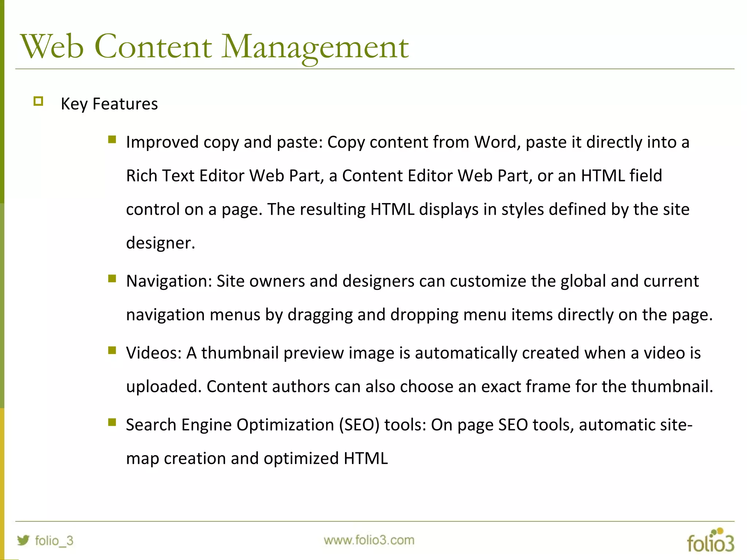The image size is (747, 560).
Task: Click the line 'uploaded. Content authors can also choose'
Action: (419, 386)
